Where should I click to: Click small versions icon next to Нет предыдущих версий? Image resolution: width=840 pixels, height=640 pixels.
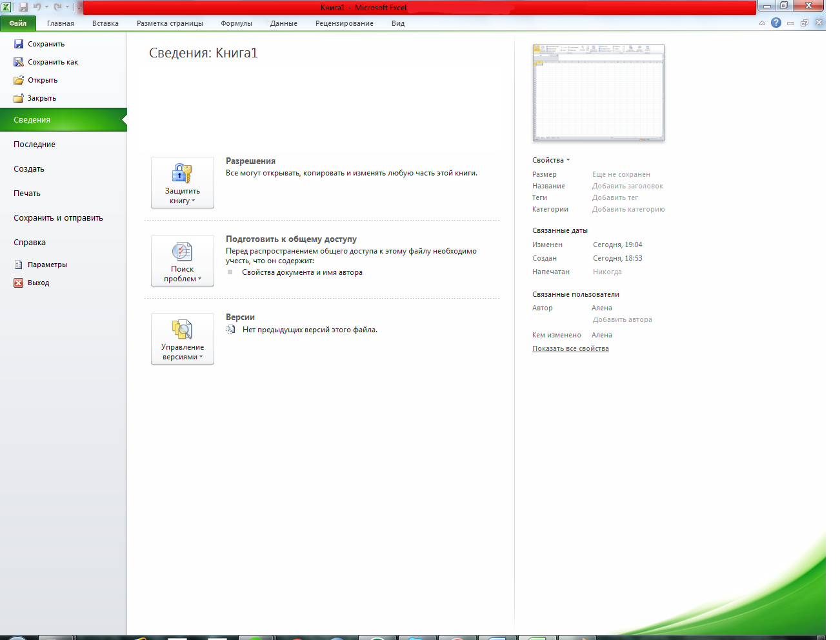(230, 330)
